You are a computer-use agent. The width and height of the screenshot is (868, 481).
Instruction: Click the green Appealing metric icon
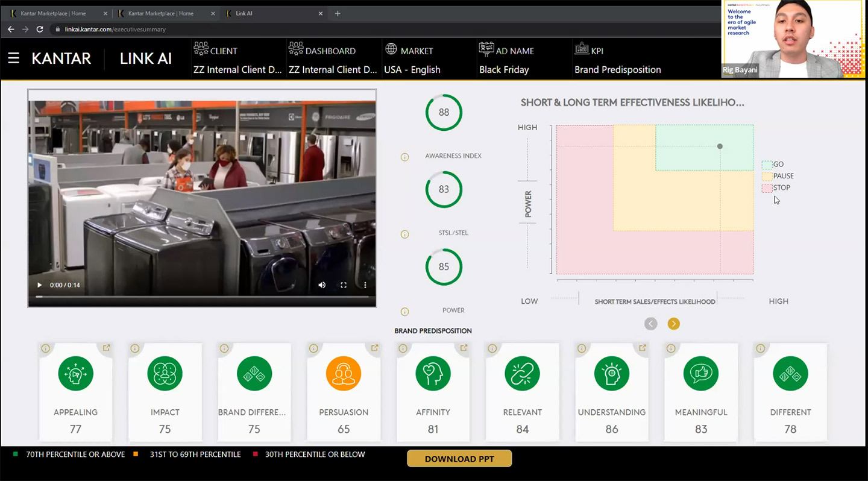pos(76,373)
